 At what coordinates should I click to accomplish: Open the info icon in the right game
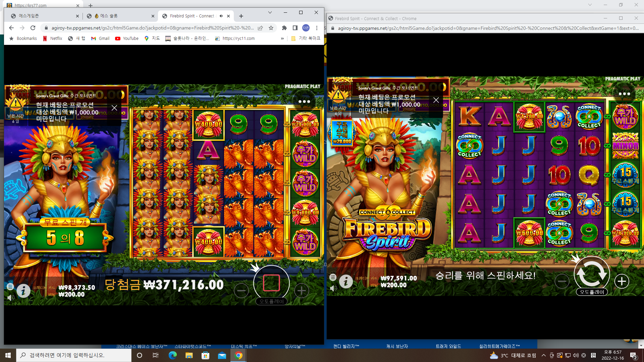[x=346, y=282]
